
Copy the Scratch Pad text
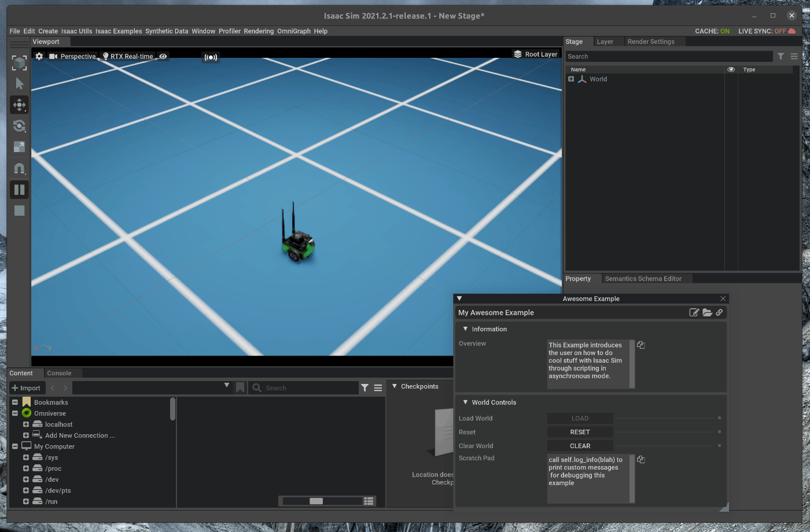641,459
